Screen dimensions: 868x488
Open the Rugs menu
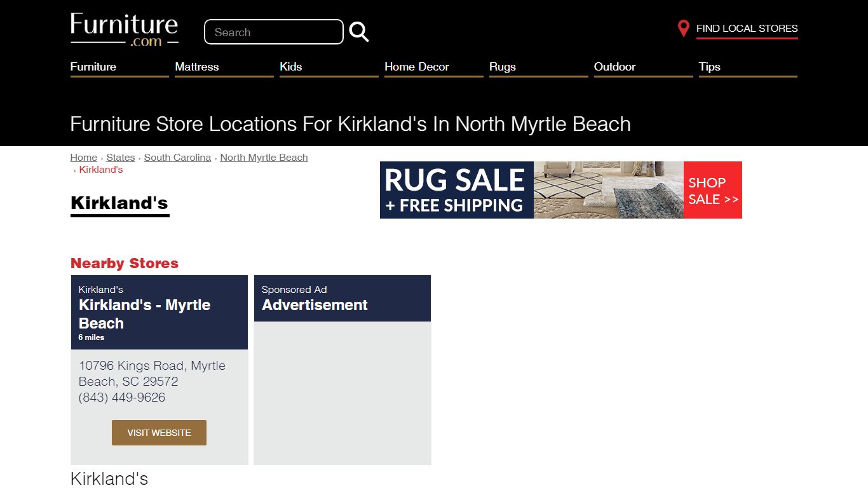pos(539,67)
